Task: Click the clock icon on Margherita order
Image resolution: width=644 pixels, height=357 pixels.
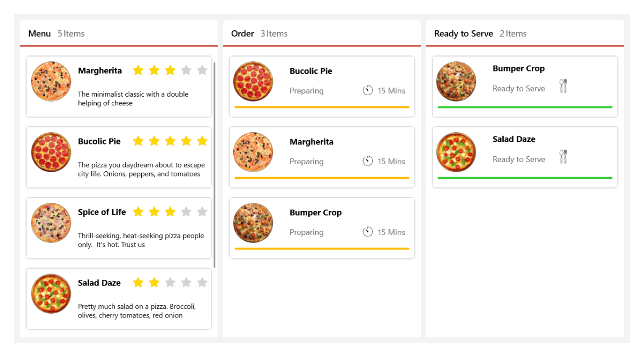Action: [x=368, y=161]
